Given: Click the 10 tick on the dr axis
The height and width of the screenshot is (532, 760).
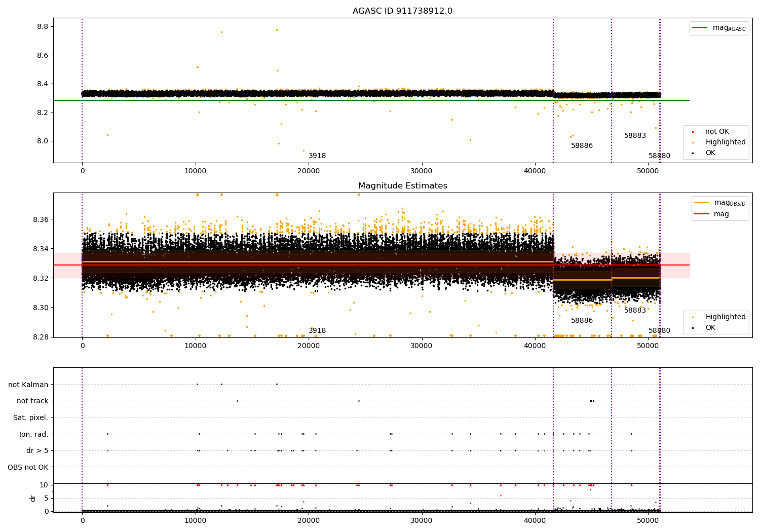Looking at the screenshot, I should tap(44, 485).
